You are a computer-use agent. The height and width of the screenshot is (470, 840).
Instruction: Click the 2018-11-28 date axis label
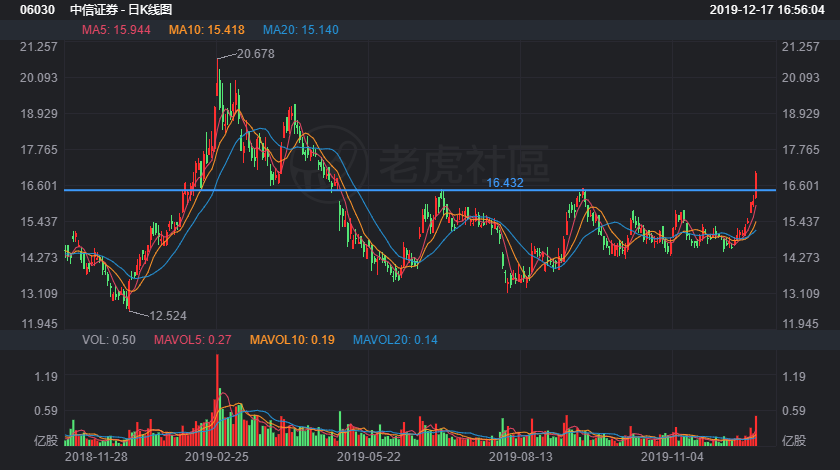pos(96,457)
